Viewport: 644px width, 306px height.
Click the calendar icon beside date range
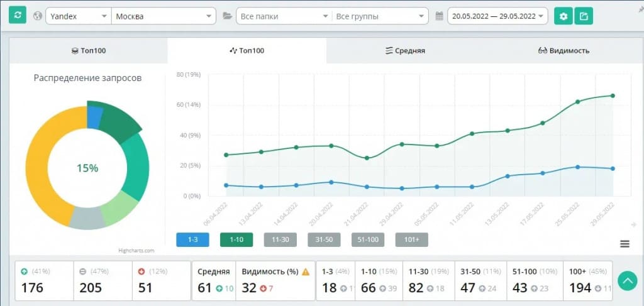(440, 16)
